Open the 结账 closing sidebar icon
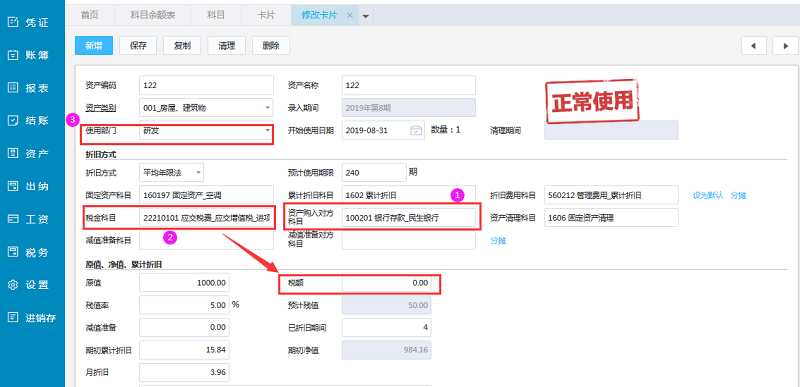Screen dimensions: 800x387 (13, 121)
